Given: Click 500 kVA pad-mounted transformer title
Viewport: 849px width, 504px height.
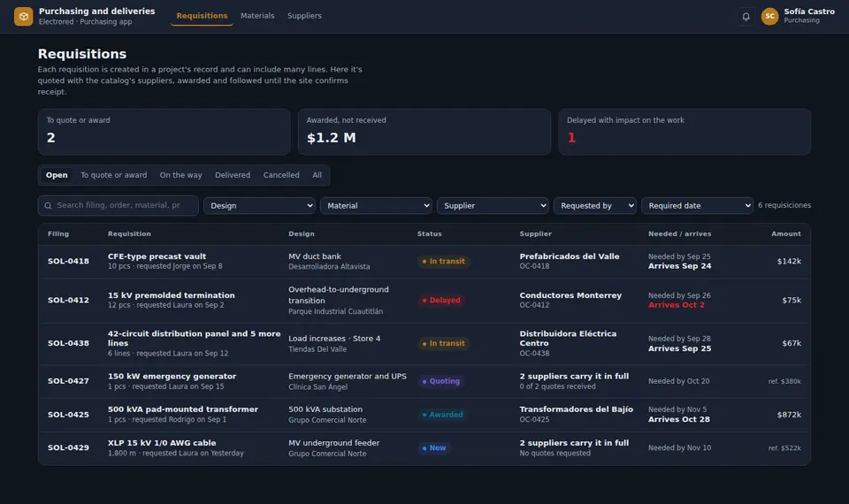Looking at the screenshot, I should [183, 409].
